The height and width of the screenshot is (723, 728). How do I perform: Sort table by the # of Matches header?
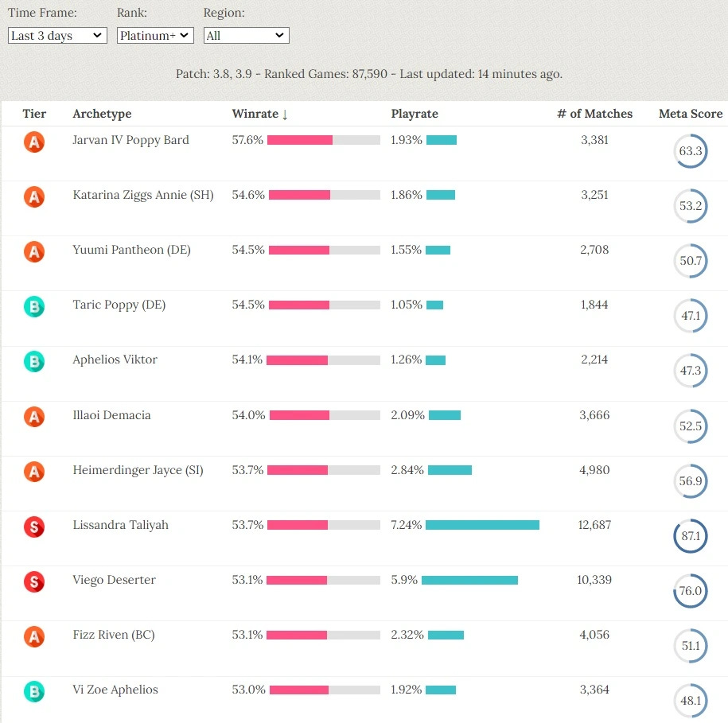tap(595, 114)
